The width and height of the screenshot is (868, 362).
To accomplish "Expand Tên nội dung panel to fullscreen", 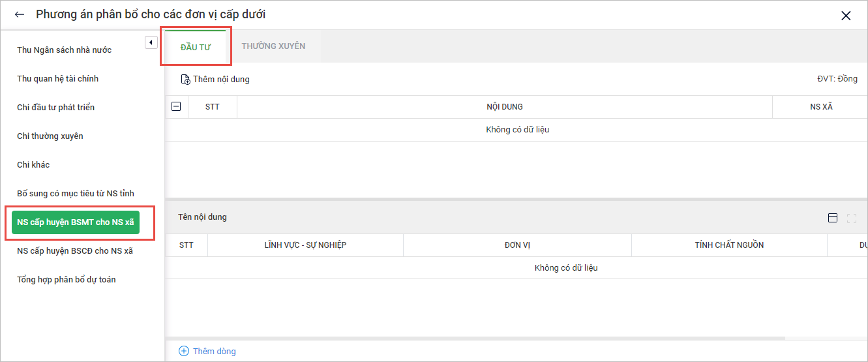I will point(851,218).
